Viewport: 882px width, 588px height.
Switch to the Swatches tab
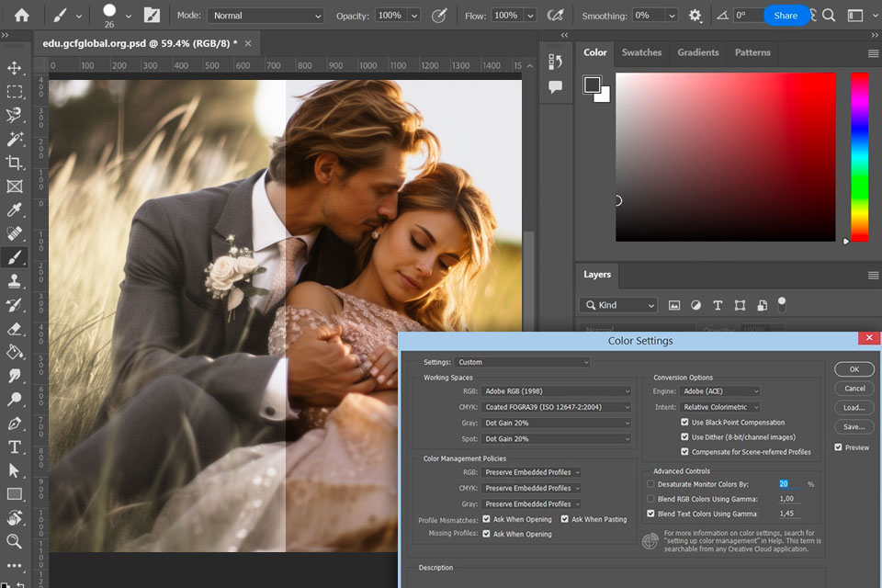(x=641, y=52)
